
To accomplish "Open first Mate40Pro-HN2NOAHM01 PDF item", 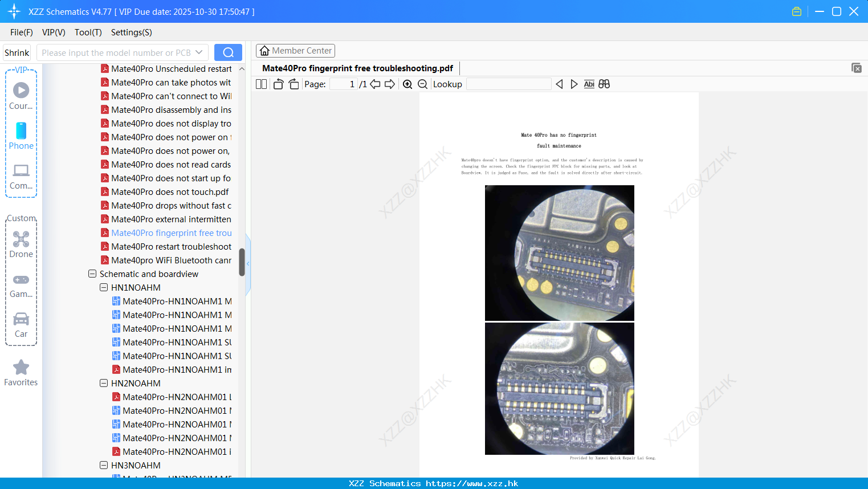I will pos(172,397).
